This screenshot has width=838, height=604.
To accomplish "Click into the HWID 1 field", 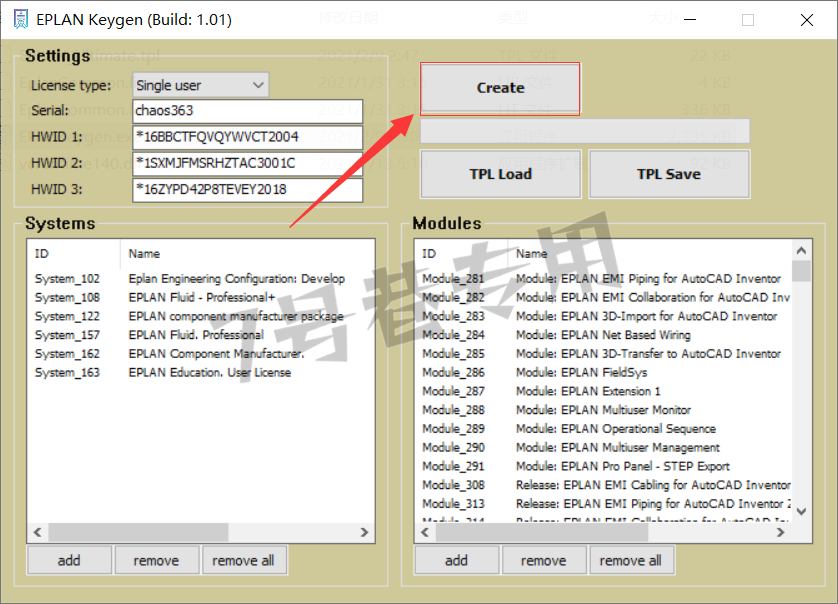I will coord(247,137).
